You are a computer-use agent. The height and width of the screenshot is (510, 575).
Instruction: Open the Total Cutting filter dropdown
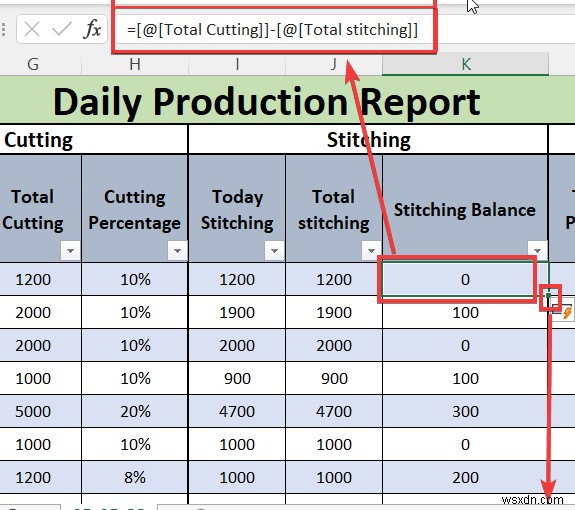pos(70,251)
